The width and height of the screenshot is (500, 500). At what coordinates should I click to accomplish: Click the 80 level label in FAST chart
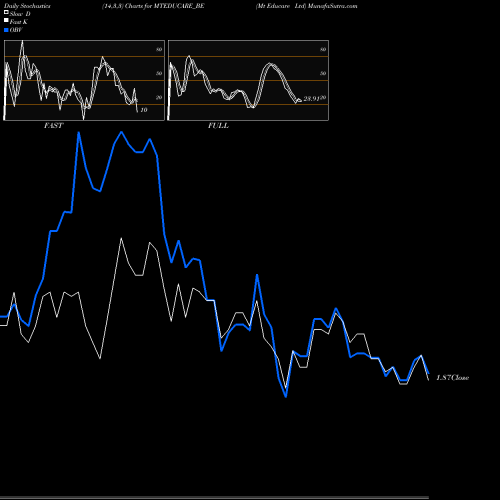click(159, 49)
